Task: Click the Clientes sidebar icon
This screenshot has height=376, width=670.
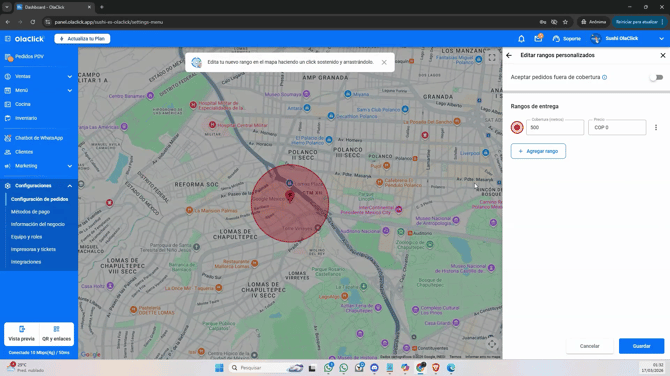Action: [x=8, y=152]
